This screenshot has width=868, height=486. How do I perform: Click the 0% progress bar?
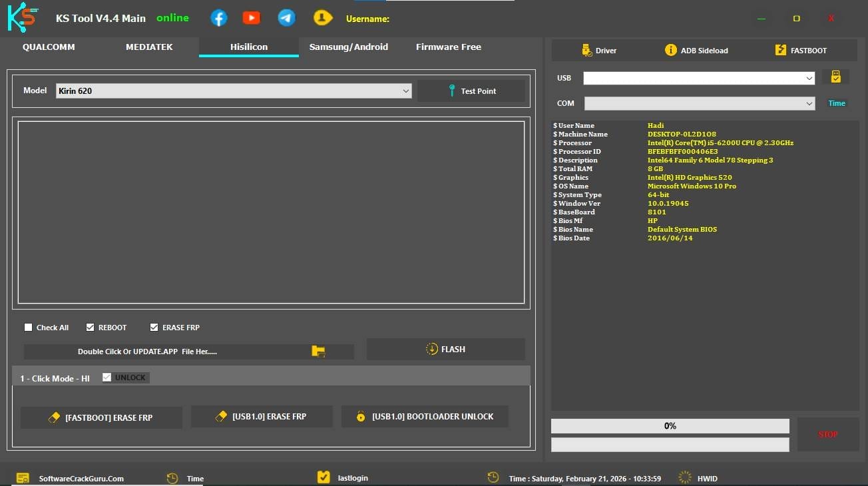pos(670,425)
